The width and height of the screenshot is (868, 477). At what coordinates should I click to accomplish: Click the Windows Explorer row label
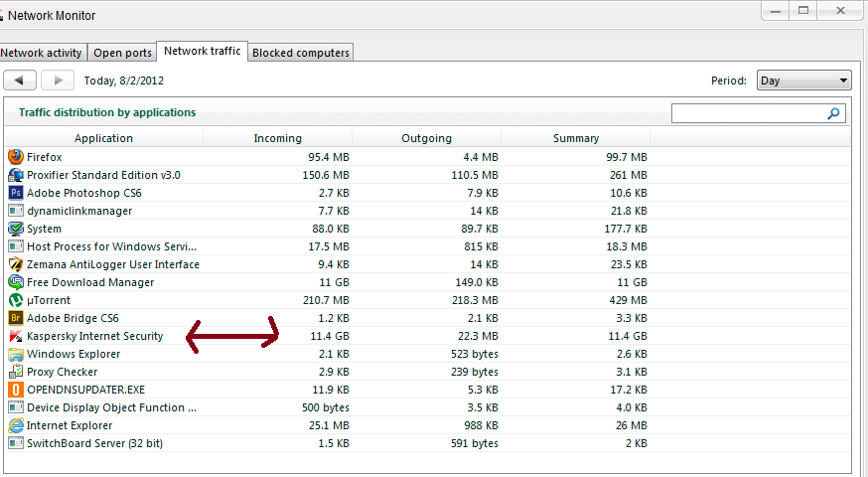point(73,354)
